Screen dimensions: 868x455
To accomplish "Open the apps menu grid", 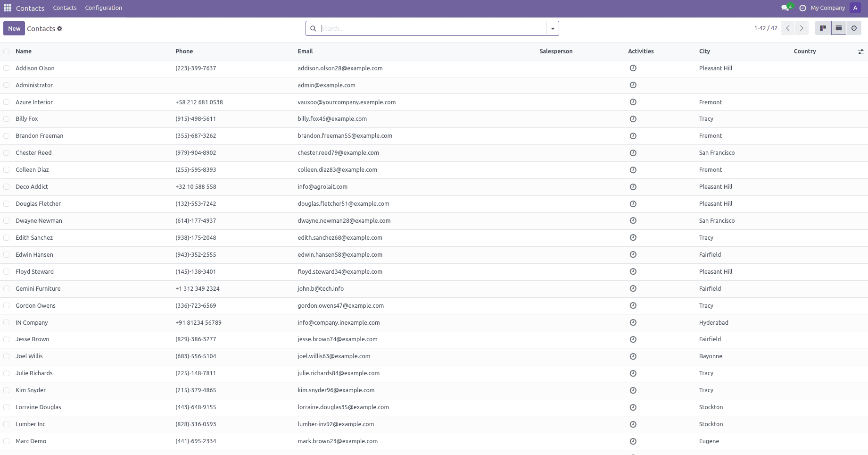I will click(7, 8).
